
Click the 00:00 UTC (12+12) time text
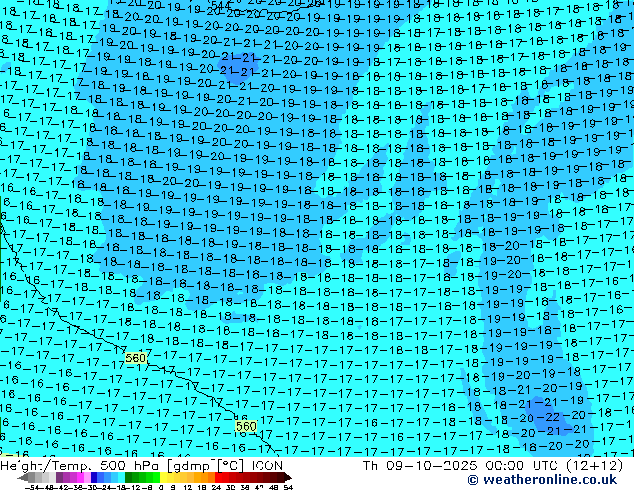(x=554, y=465)
